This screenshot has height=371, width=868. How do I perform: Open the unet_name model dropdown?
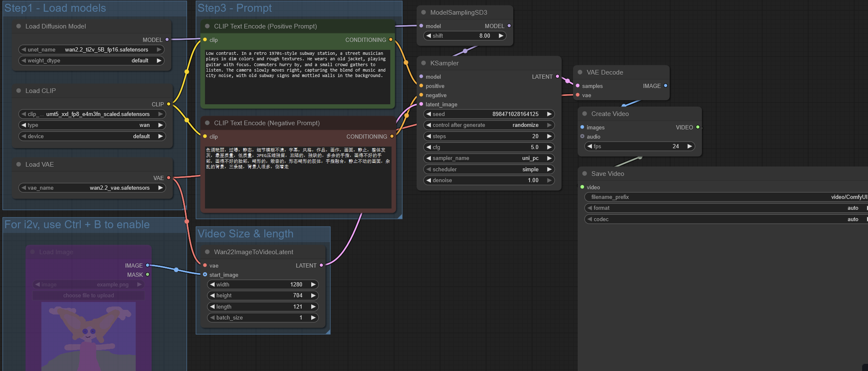[91, 50]
